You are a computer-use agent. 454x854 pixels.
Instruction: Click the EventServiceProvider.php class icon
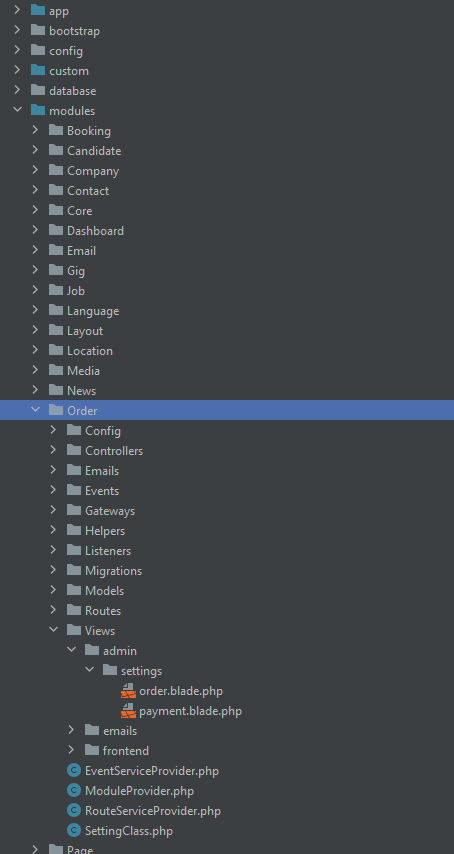coord(73,771)
